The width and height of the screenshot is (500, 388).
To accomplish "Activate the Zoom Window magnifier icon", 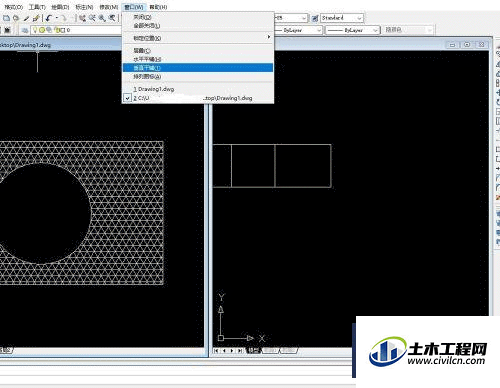I will [102, 18].
